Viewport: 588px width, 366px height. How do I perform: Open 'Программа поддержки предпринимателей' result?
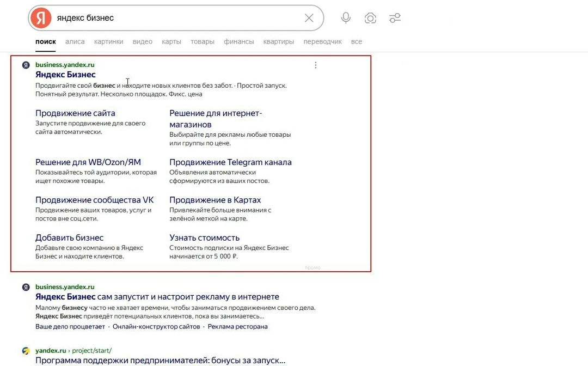(160, 361)
